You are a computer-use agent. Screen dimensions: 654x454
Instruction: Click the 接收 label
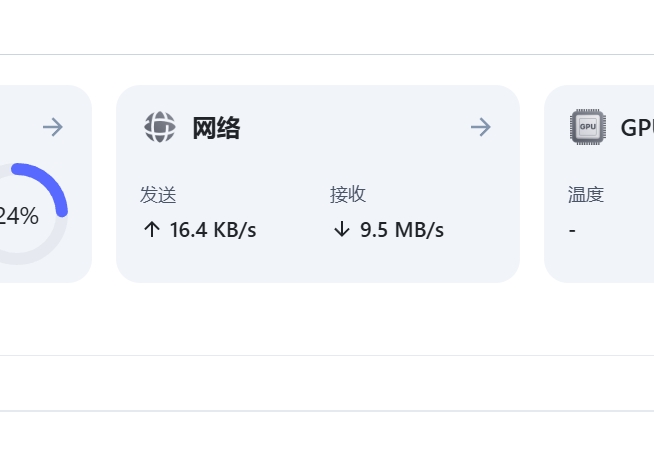coord(348,195)
